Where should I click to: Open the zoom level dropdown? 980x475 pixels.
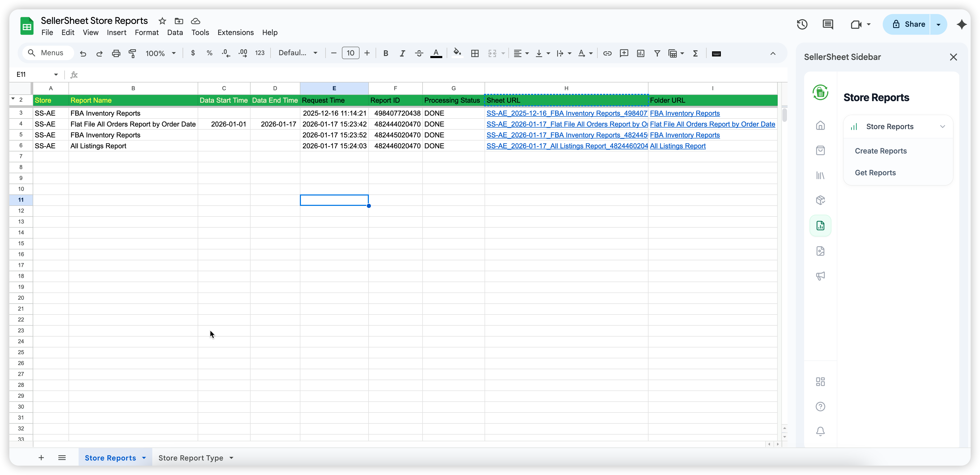160,53
